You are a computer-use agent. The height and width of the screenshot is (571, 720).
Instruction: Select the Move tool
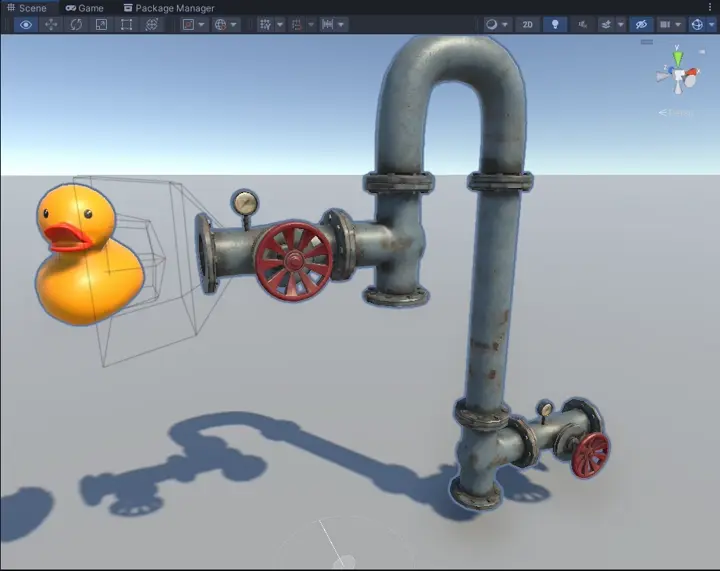[x=51, y=24]
